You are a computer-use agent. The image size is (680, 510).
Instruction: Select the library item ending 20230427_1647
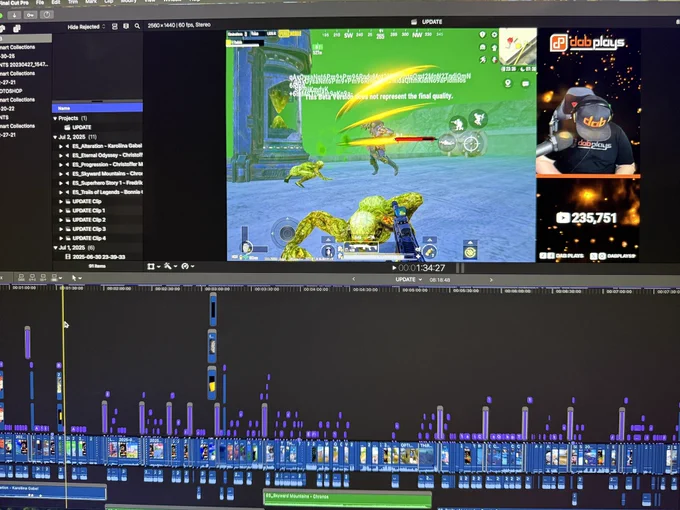[24, 65]
